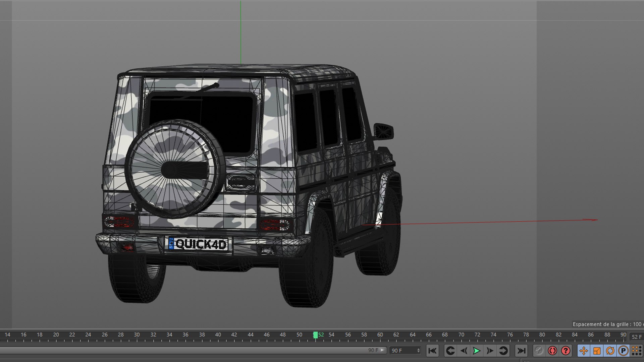This screenshot has height=362, width=644.
Task: Step forward one frame
Action: pos(490,351)
